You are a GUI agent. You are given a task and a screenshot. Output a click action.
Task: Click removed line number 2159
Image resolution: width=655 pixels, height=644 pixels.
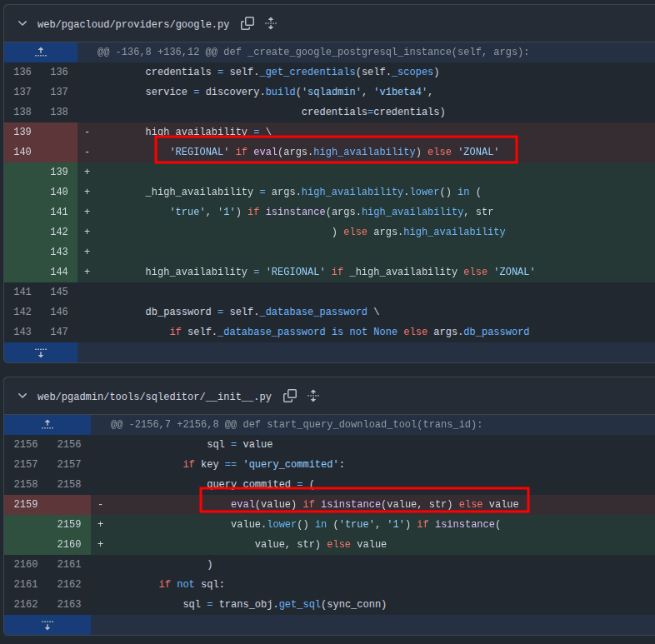click(26, 504)
